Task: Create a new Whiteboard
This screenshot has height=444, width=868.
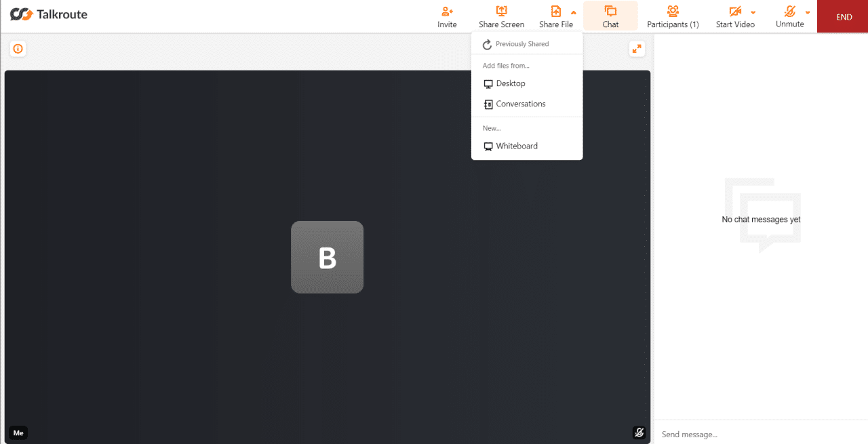Action: click(516, 146)
